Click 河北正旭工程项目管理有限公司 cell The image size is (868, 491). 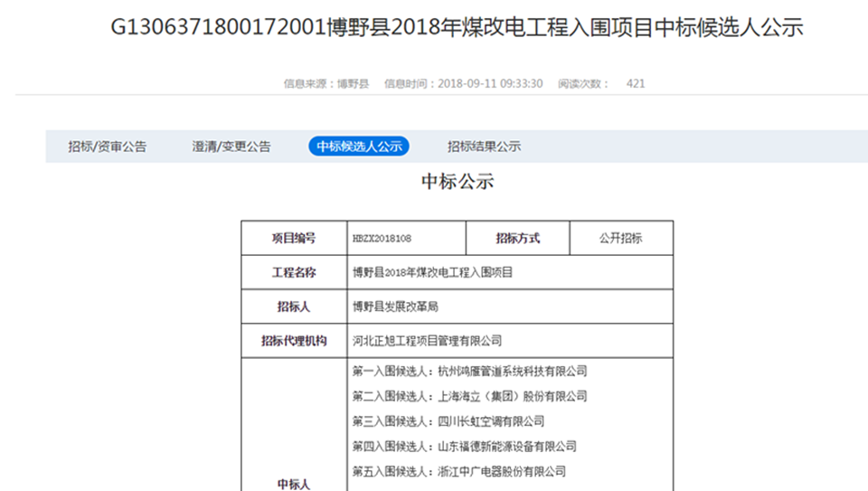pyautogui.click(x=510, y=341)
